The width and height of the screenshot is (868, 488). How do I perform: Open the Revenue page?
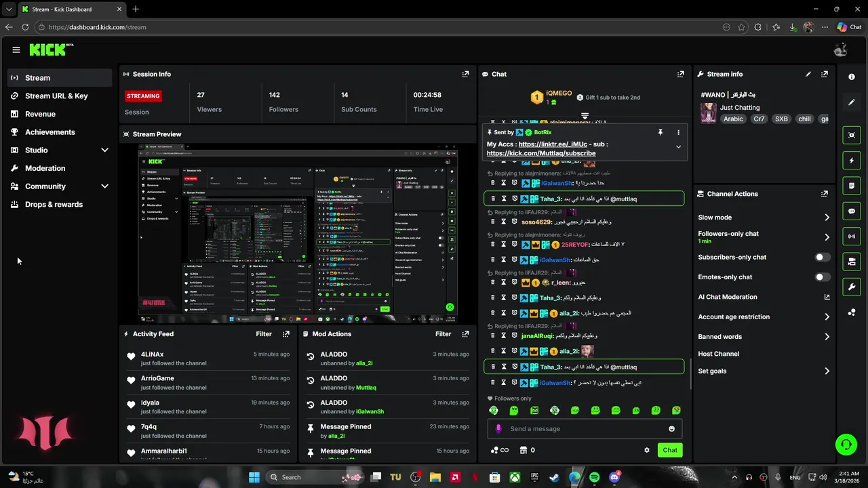tap(60, 114)
